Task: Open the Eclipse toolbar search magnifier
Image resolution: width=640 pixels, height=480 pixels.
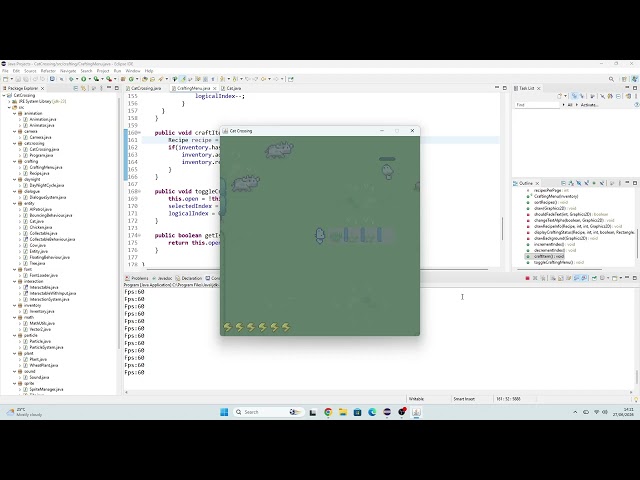Action: click(x=611, y=79)
